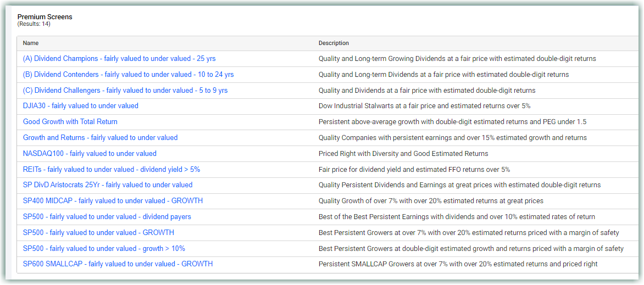This screenshot has width=644, height=285.
Task: Open Good Growth with Total Return screen
Action: 70,121
